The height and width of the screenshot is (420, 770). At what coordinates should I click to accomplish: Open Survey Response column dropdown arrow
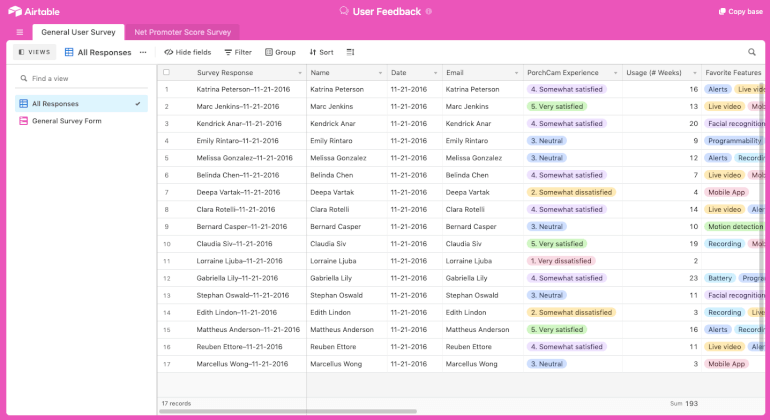300,73
